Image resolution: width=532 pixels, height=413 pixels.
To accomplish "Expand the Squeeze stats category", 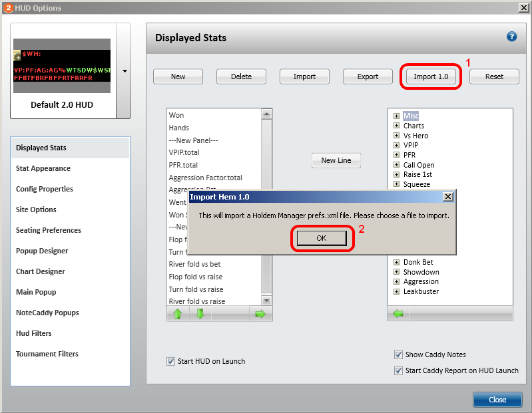I will (396, 184).
